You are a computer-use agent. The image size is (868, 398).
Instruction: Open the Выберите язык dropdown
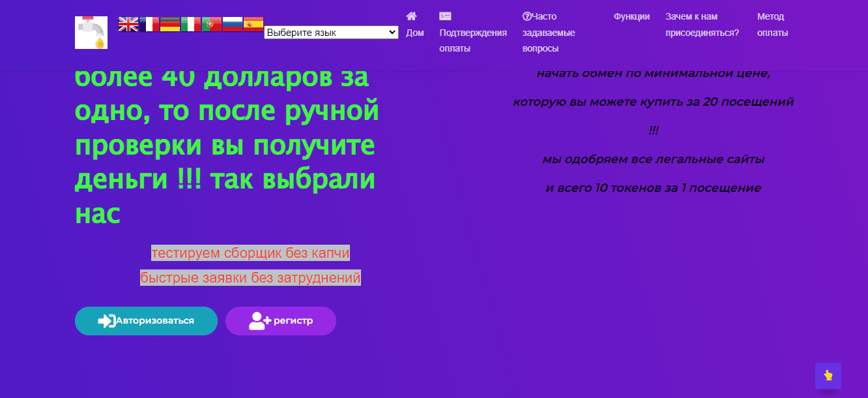pos(331,31)
